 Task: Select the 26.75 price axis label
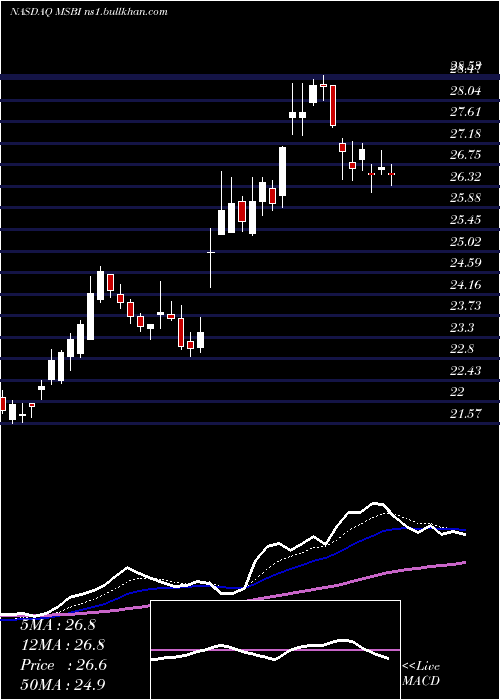[465, 155]
